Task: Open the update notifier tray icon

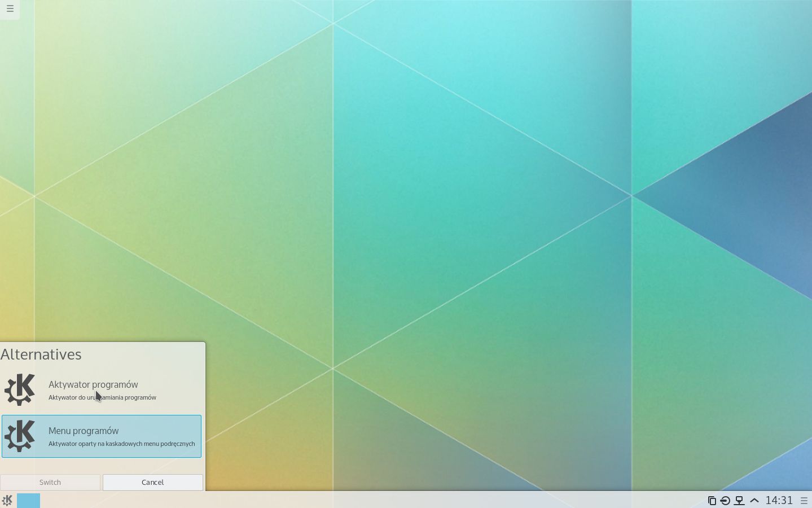Action: point(726,501)
